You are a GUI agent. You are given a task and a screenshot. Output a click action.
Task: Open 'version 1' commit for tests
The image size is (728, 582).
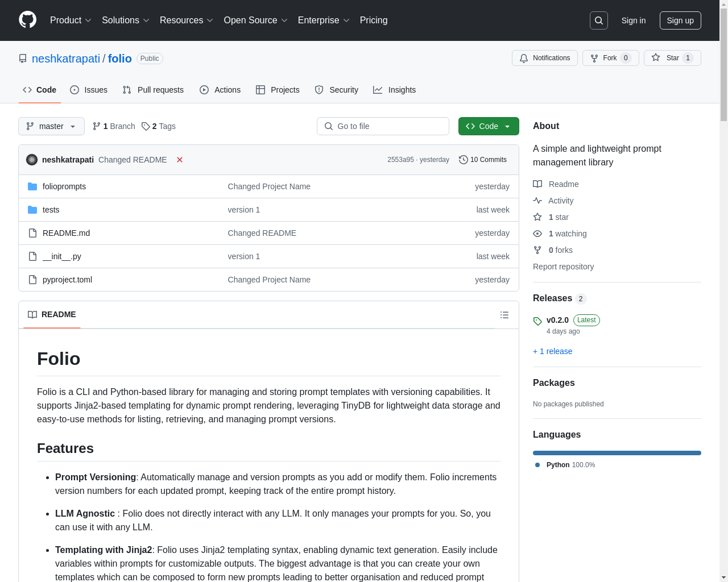(244, 210)
